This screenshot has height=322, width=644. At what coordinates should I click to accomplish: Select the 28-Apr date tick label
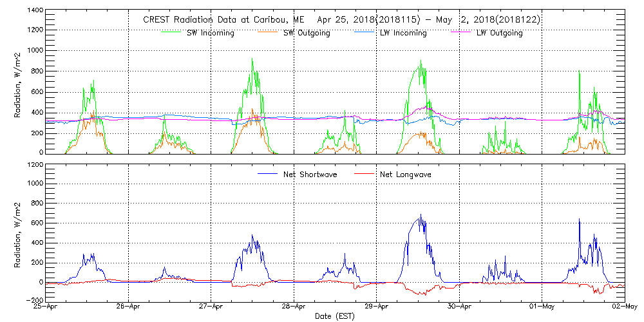click(294, 307)
